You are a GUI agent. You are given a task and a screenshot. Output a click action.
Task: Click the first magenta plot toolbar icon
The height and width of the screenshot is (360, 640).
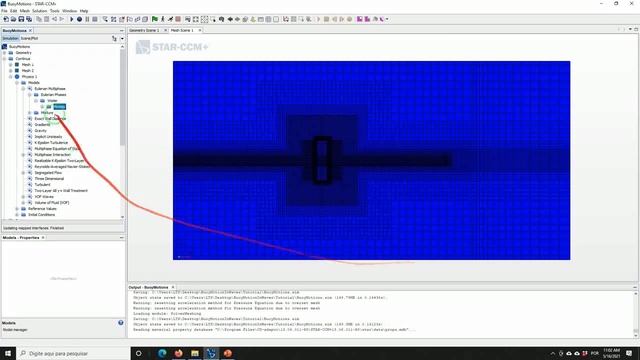pos(360,19)
